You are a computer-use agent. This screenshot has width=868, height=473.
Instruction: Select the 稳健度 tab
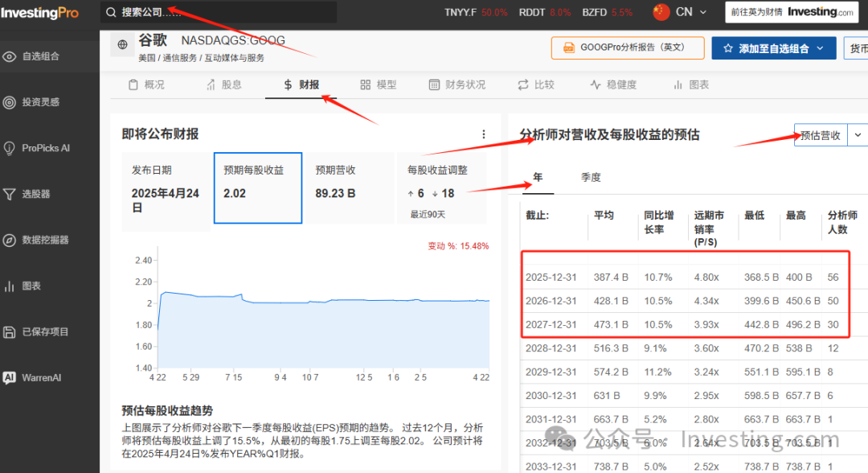(613, 84)
